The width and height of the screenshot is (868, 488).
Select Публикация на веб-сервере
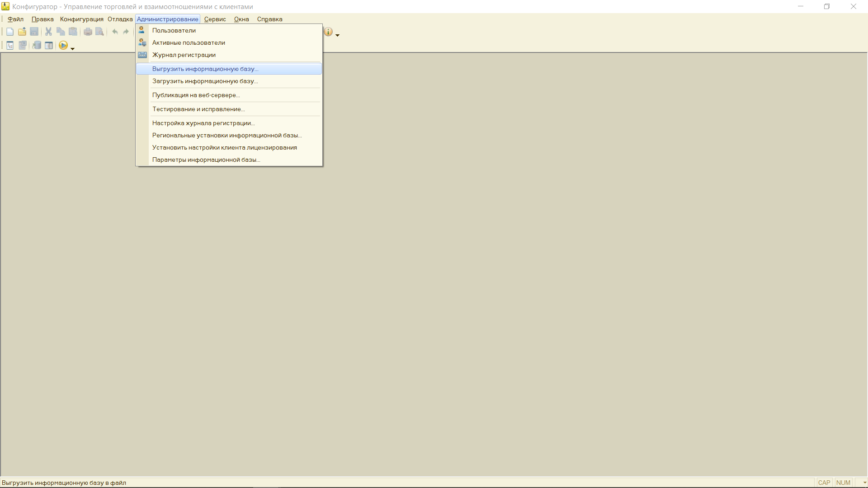[229, 95]
